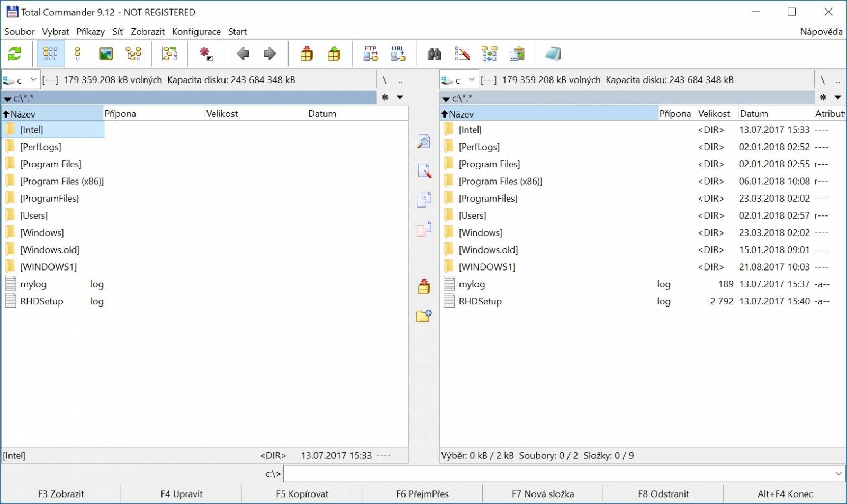Open the Síť menu
The width and height of the screenshot is (847, 504).
coord(118,31)
